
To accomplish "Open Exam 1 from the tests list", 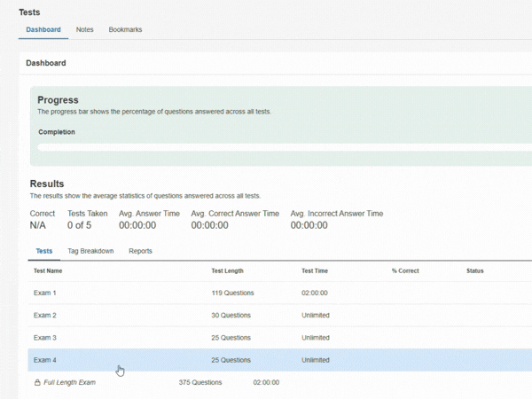I will click(x=45, y=293).
